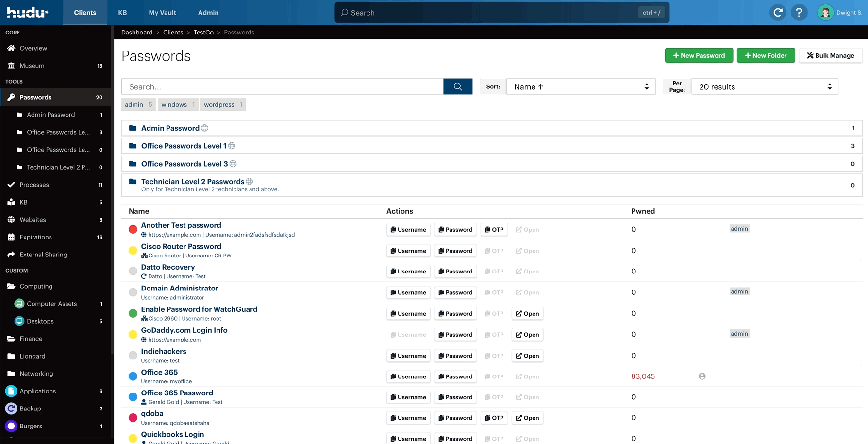This screenshot has width=868, height=444.
Task: Open the Office 365 password entry
Action: 159,372
